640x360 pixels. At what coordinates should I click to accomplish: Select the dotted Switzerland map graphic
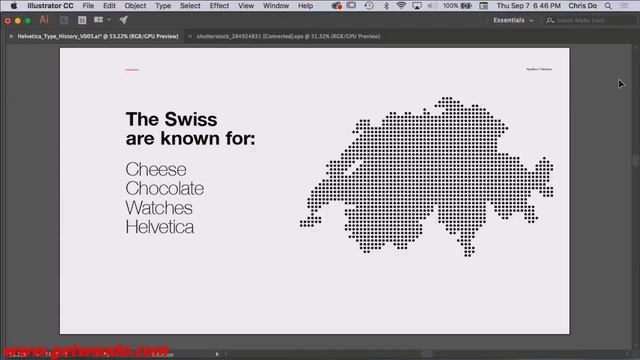[427, 176]
